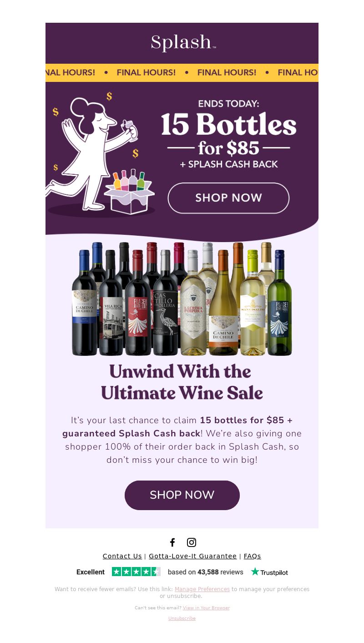
Task: Open the Contact Us link
Action: 122,556
